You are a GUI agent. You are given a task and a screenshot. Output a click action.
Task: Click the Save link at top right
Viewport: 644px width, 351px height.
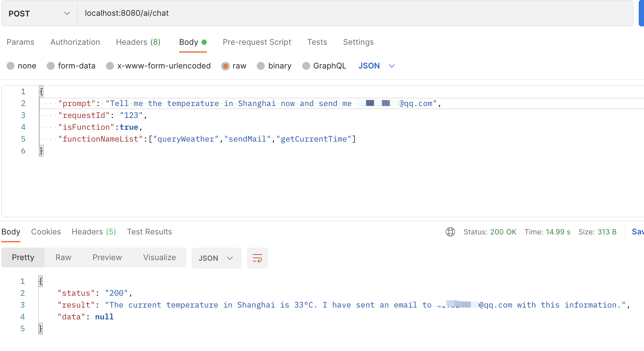(637, 232)
